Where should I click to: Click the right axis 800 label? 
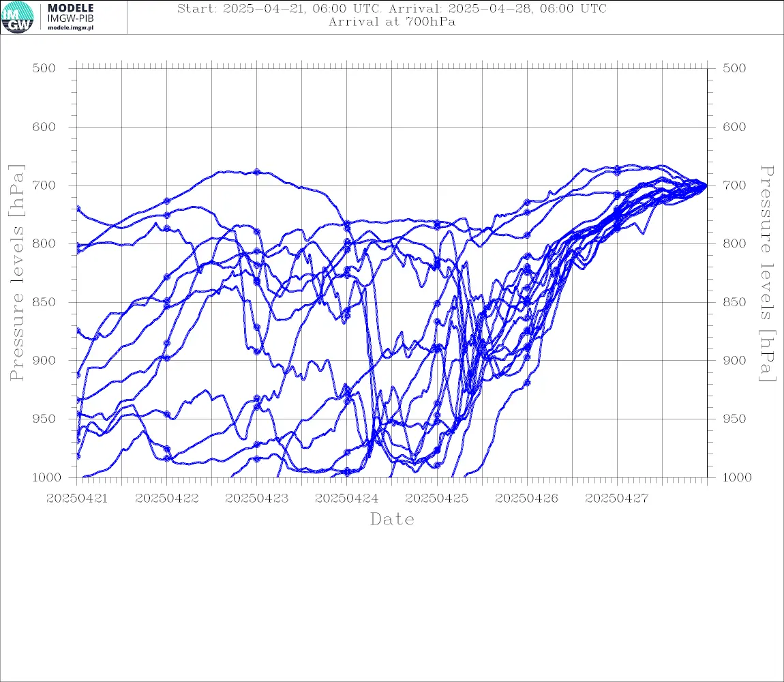coord(734,243)
